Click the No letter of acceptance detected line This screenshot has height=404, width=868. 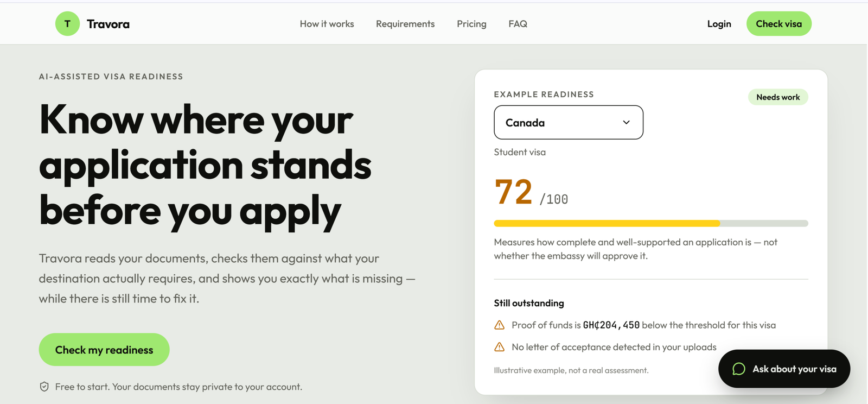[x=614, y=347]
